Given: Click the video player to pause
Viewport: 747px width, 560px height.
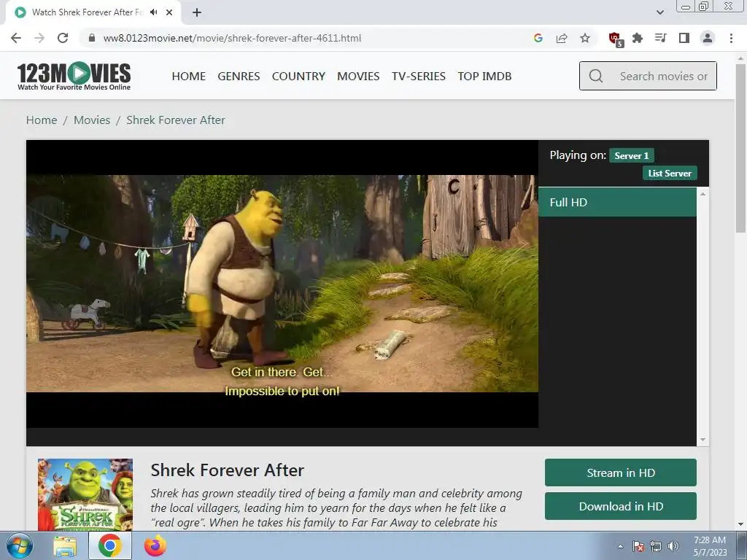Looking at the screenshot, I should pos(282,284).
